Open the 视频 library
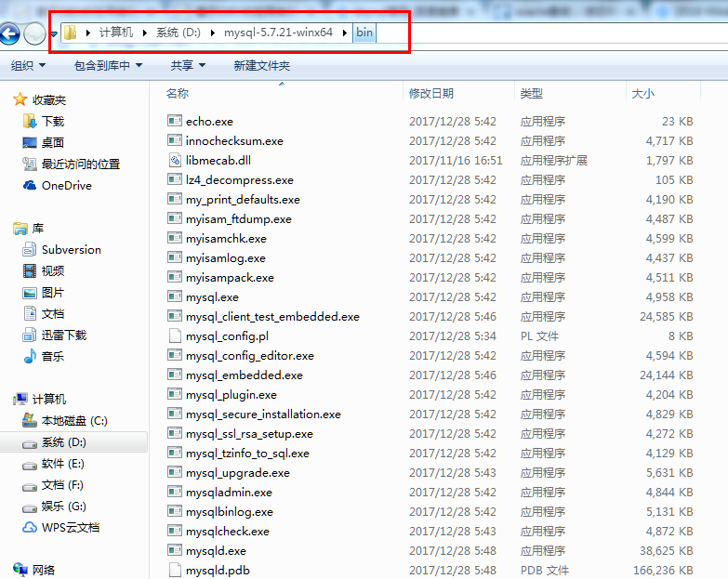This screenshot has height=579, width=728. [44, 270]
